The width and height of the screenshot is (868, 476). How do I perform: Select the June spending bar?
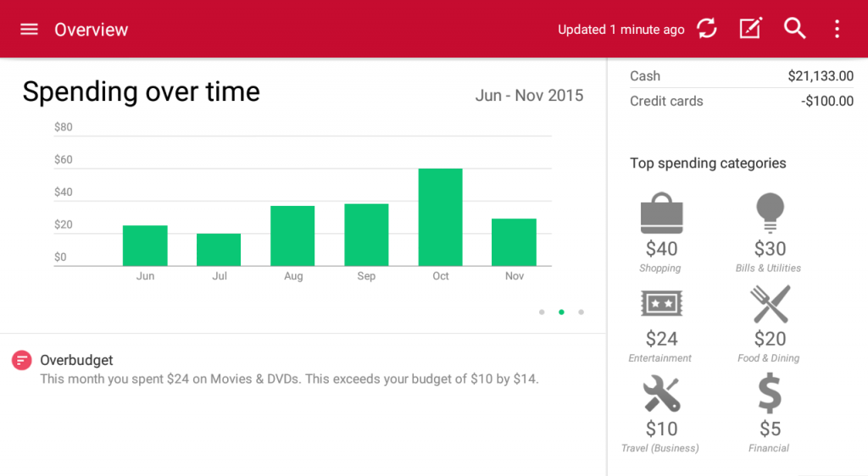tap(145, 246)
